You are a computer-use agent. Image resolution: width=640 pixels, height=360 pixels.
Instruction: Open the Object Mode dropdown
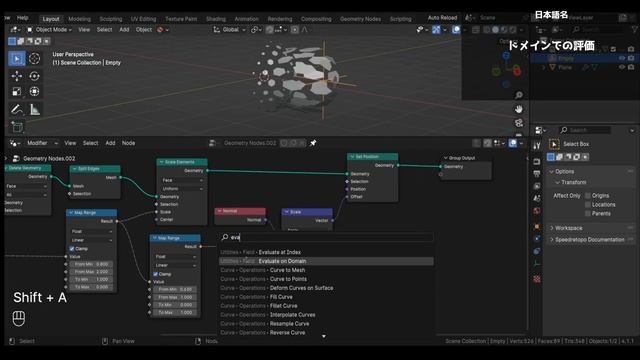(49, 30)
